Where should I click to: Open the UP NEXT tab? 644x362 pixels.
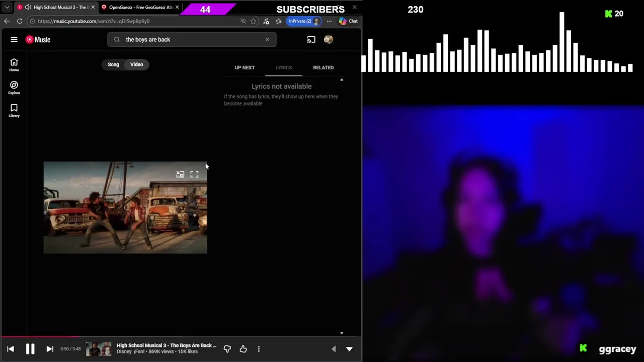pos(245,67)
